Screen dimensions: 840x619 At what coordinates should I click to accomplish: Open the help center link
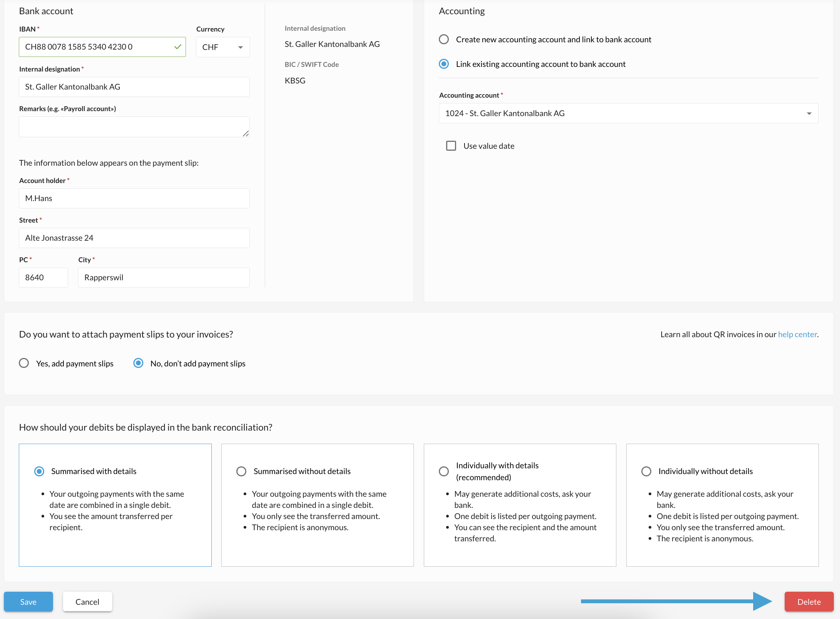click(x=797, y=334)
